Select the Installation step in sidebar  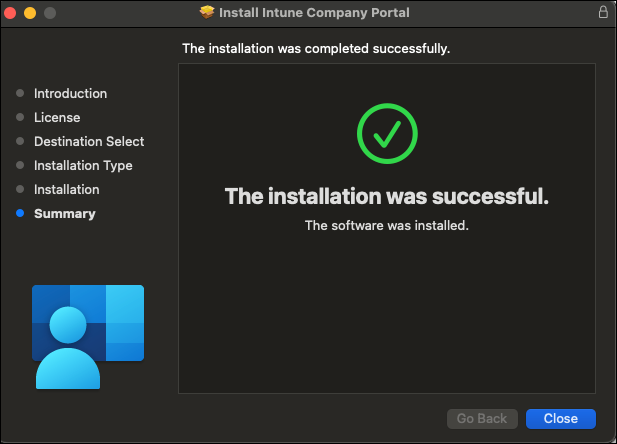point(67,190)
